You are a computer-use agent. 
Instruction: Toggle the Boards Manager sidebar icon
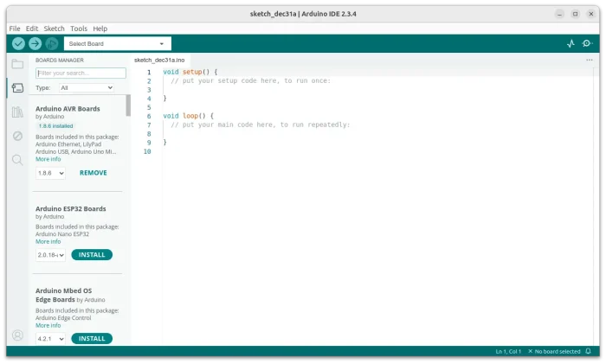(x=17, y=88)
